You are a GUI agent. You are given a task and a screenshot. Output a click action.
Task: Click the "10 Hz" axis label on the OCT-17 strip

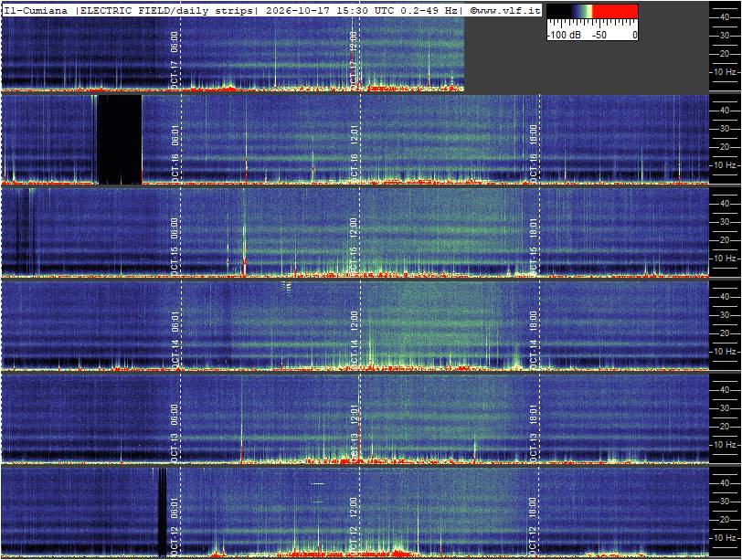click(725, 72)
